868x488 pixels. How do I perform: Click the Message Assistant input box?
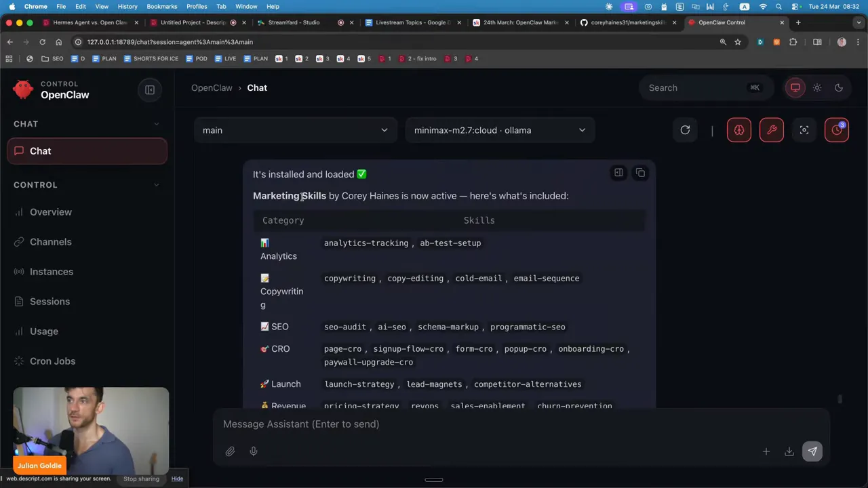[521, 424]
